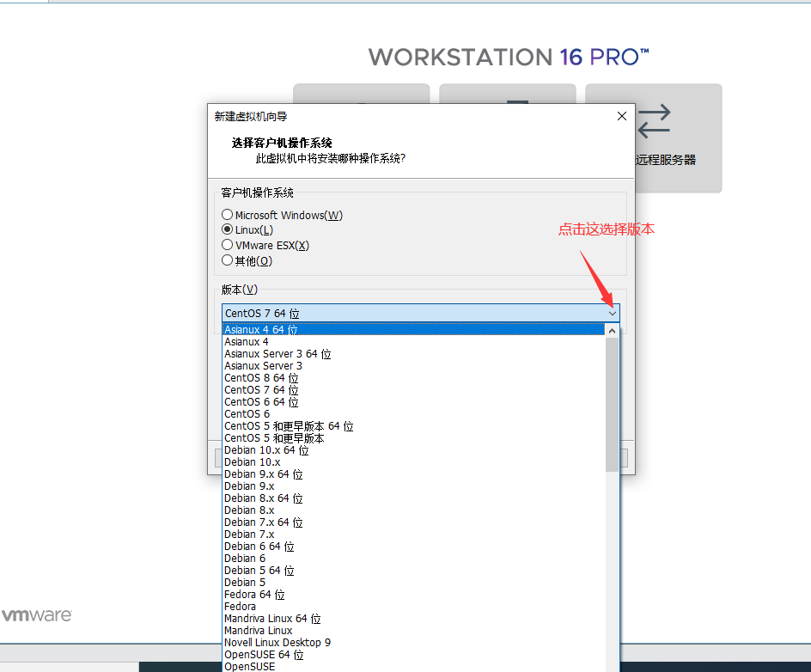Select Debian 9.x 64 位
Image resolution: width=811 pixels, height=672 pixels.
413,473
